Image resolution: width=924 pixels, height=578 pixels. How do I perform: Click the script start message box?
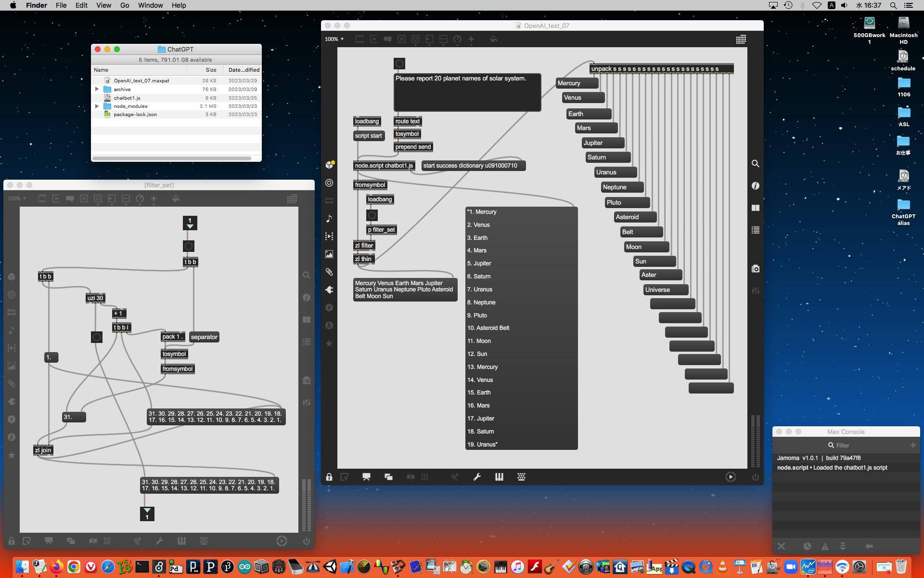pyautogui.click(x=368, y=136)
